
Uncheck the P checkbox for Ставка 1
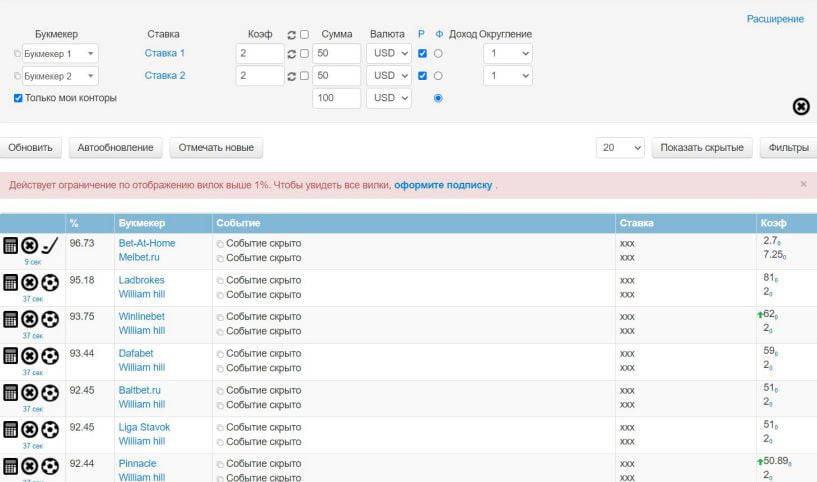(x=423, y=53)
